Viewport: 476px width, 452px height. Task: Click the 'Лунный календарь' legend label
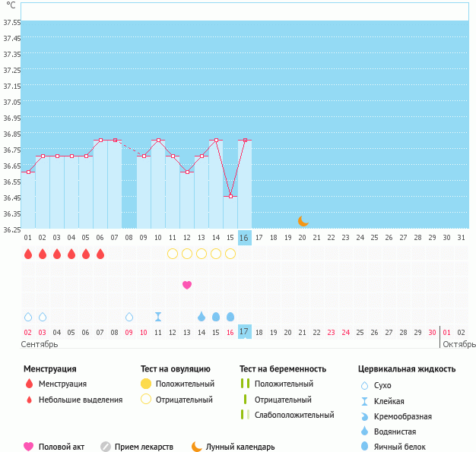point(243,447)
